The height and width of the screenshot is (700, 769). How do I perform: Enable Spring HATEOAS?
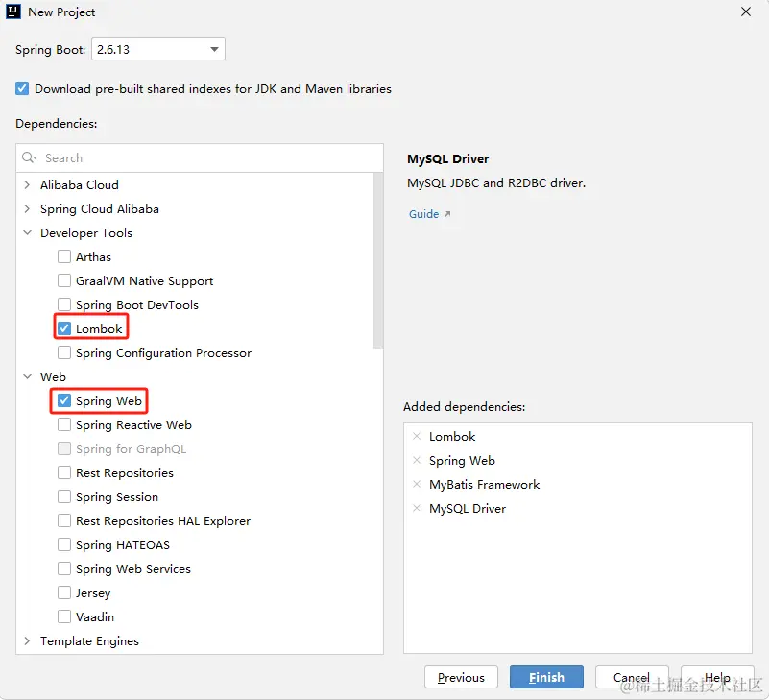pos(64,545)
